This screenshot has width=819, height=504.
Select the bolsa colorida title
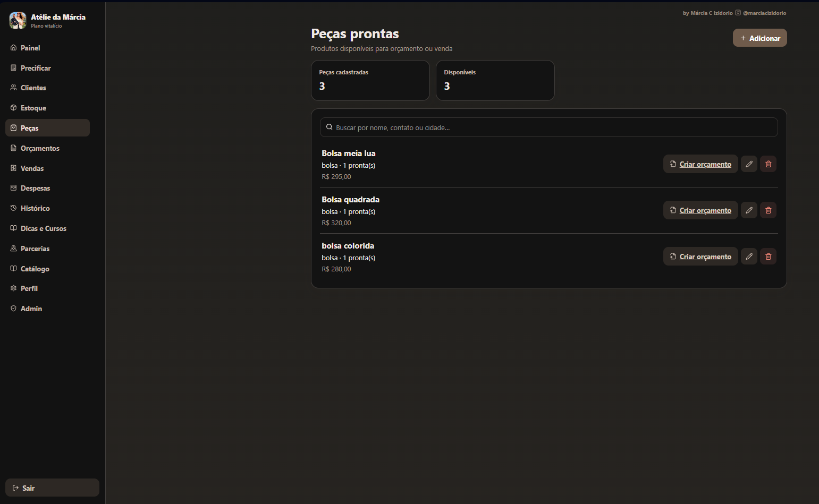click(348, 246)
